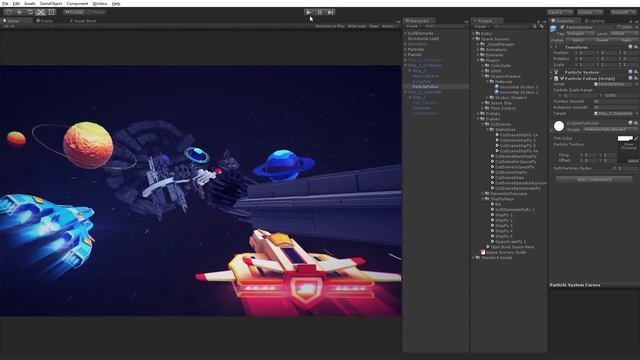
Task: Open the Shader dropdown for EngineParticles
Action: tap(610, 129)
